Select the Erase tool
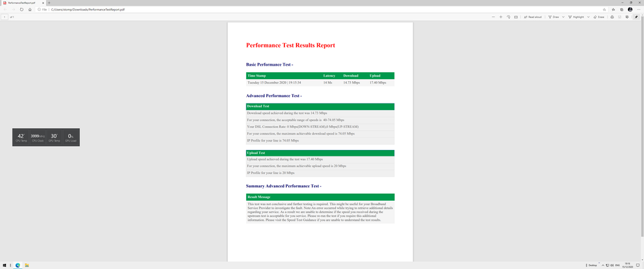Image resolution: width=644 pixels, height=269 pixels. pos(598,17)
